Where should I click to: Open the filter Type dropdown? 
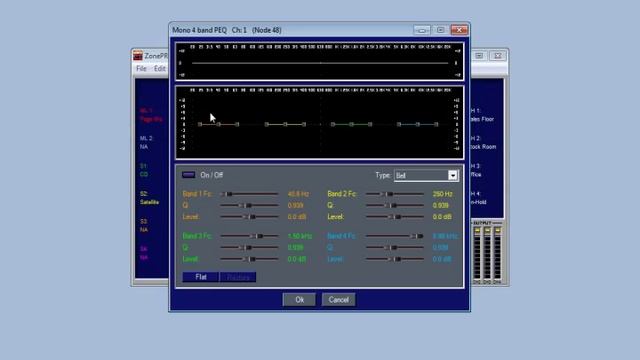(x=453, y=176)
